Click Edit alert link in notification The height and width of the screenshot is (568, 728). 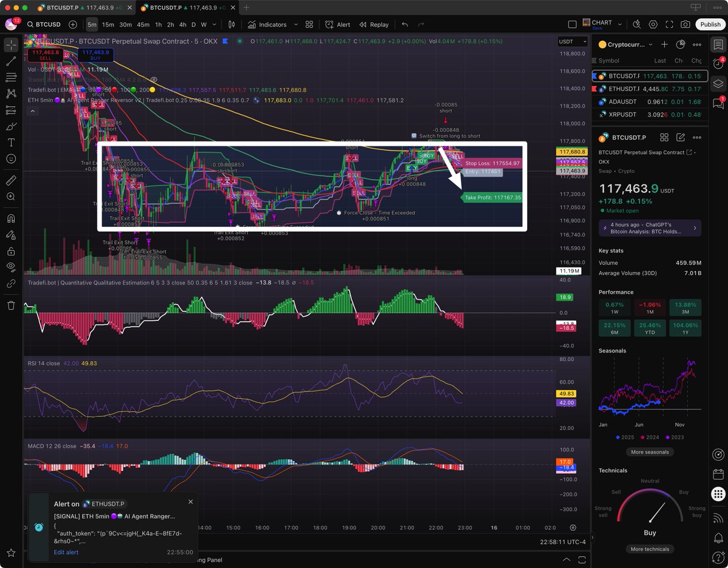66,552
